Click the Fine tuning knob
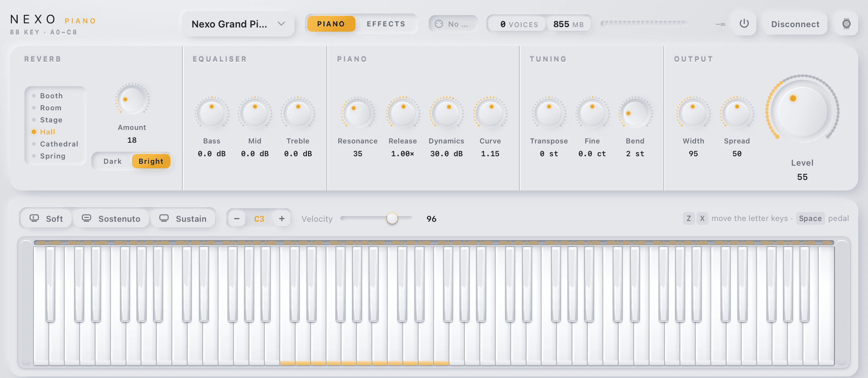The width and height of the screenshot is (868, 378). (592, 113)
